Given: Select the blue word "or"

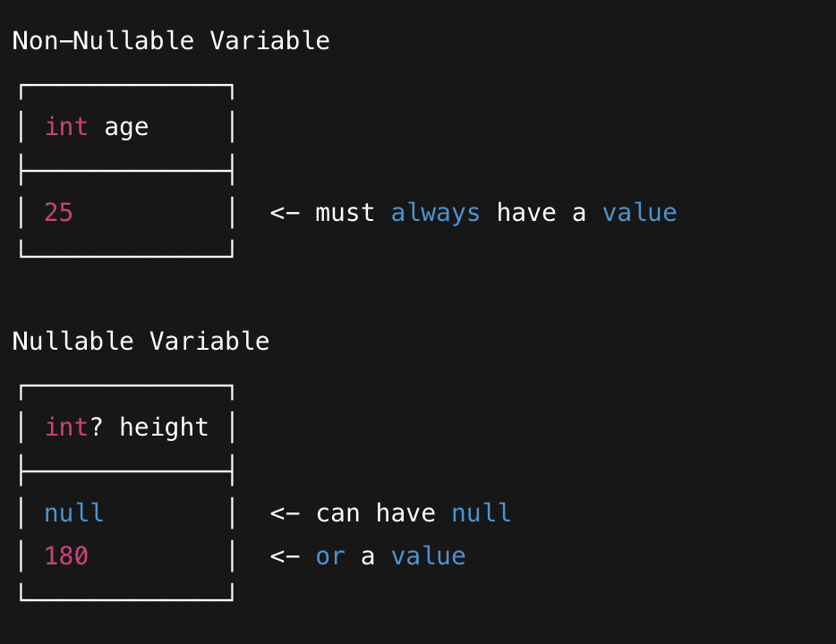Looking at the screenshot, I should [x=330, y=556].
